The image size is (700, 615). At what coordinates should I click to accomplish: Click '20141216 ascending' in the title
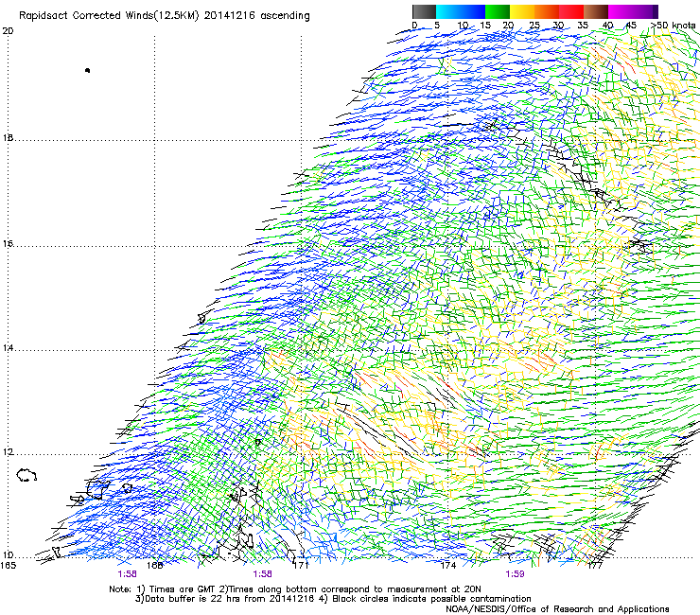click(257, 16)
